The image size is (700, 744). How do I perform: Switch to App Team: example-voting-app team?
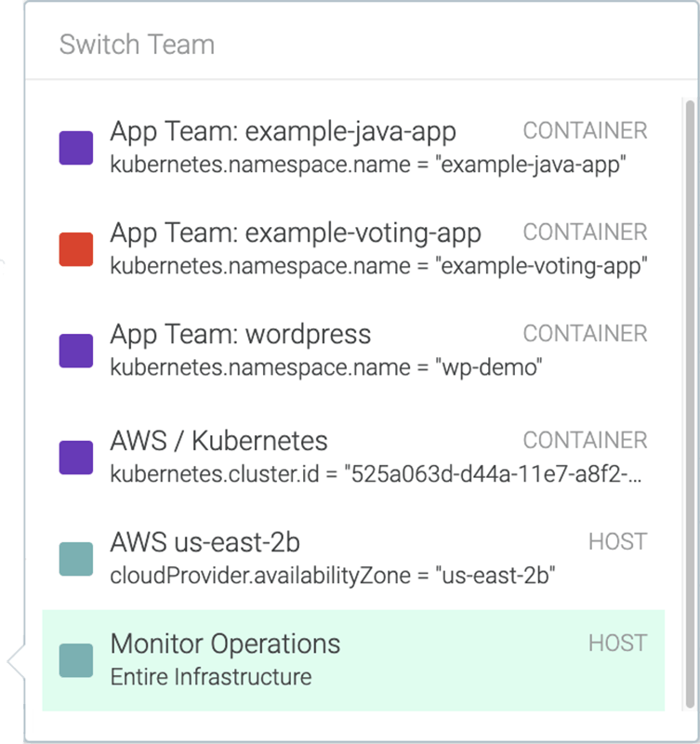coord(353,249)
